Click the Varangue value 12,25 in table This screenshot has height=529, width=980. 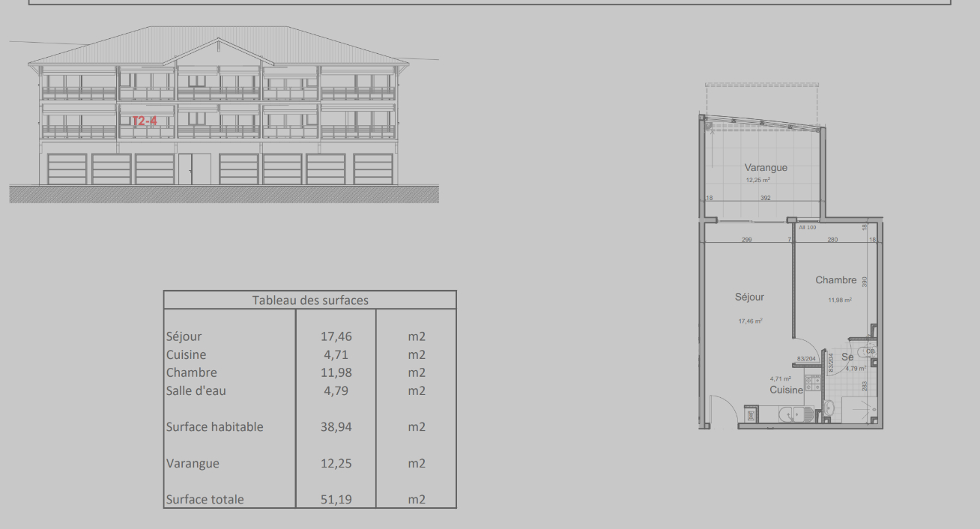[x=336, y=464]
